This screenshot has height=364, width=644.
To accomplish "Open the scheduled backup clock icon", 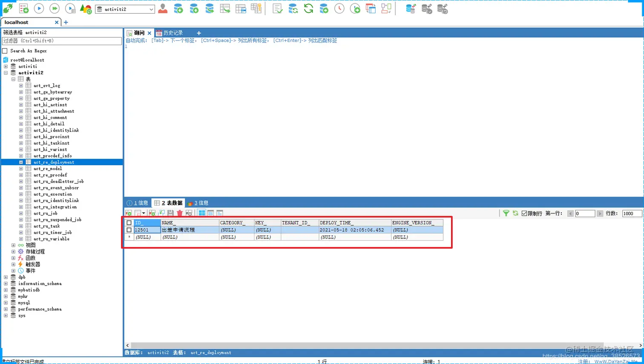I will [x=339, y=9].
